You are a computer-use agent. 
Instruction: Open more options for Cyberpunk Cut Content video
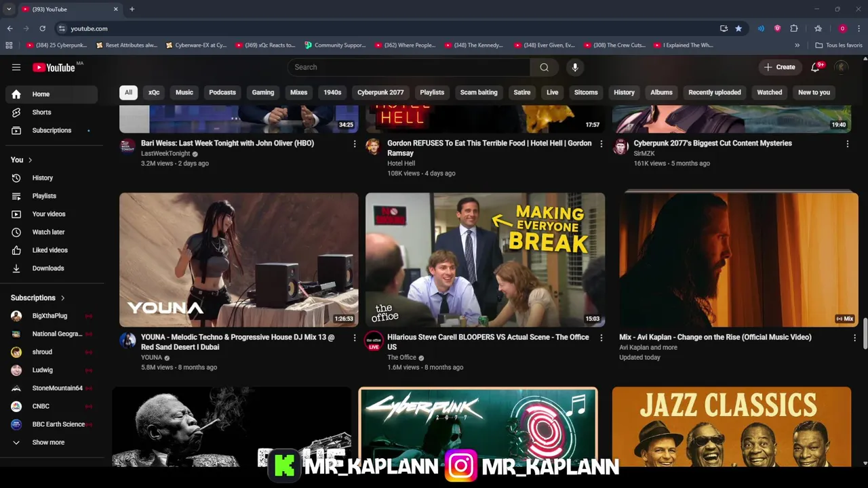[x=847, y=144]
